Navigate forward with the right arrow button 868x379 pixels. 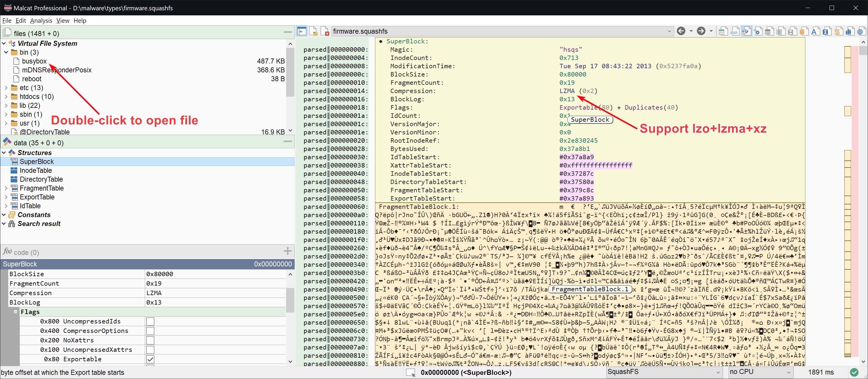[701, 31]
